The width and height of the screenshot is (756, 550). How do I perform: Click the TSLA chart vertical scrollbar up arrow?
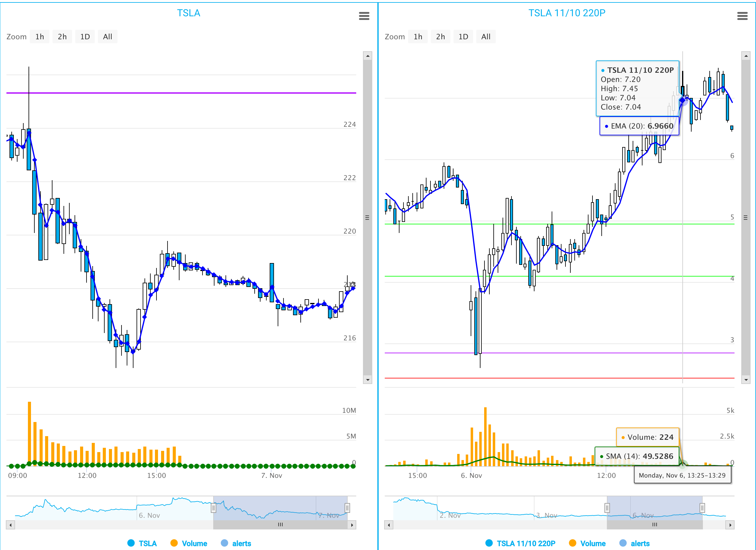367,56
